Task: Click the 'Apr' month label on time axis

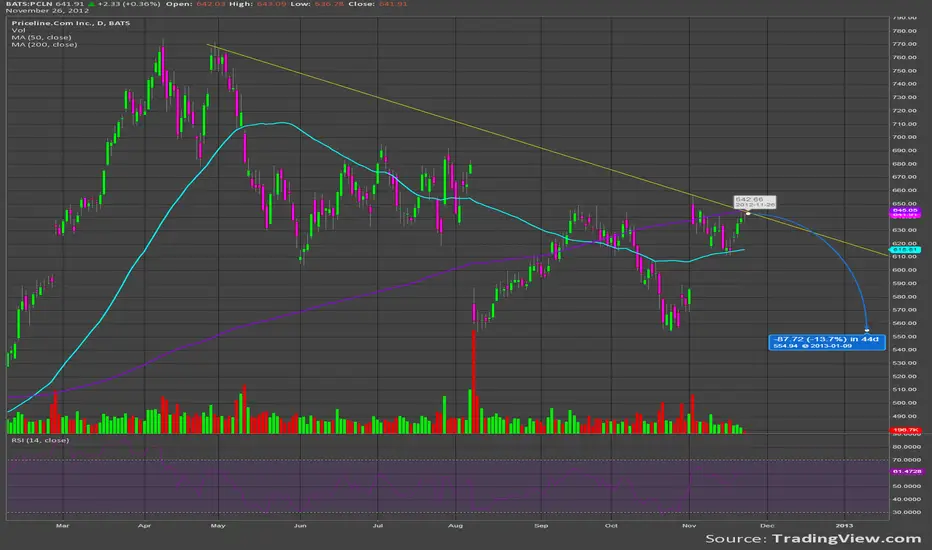Action: pyautogui.click(x=144, y=526)
